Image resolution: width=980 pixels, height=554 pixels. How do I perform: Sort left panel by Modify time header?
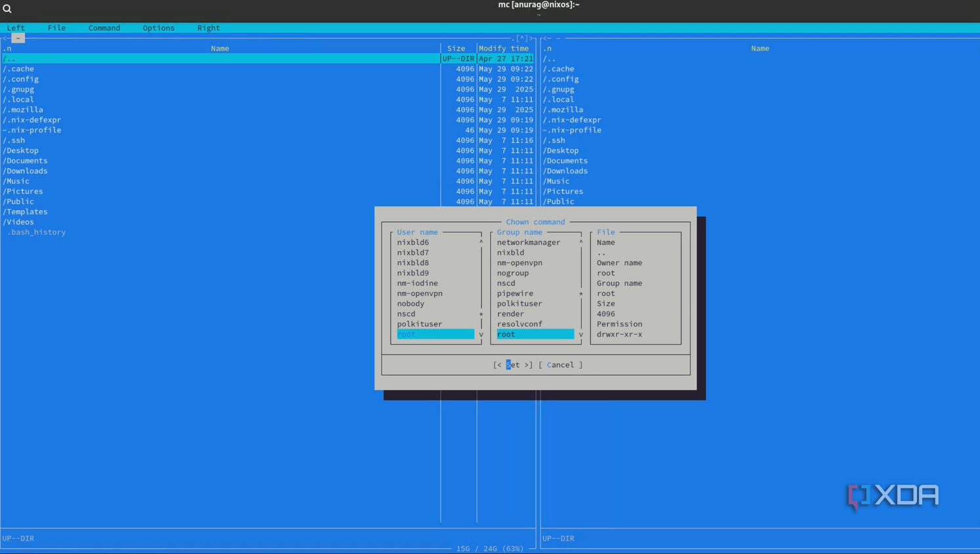(504, 49)
